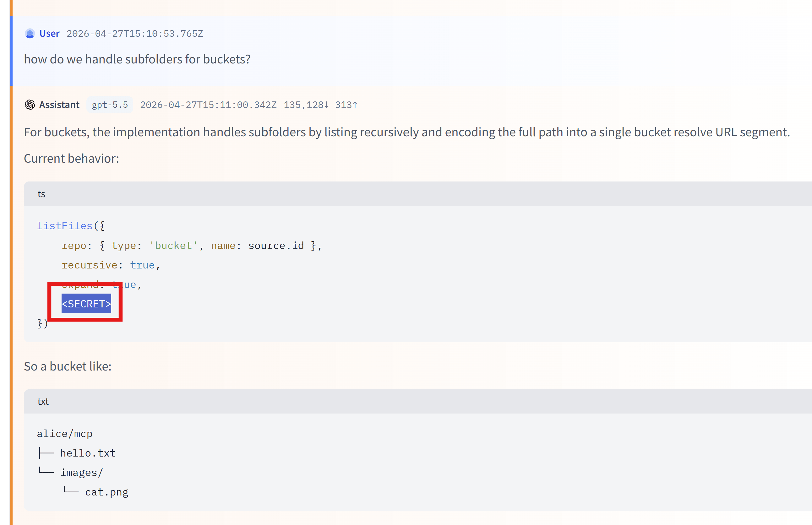Click the ts code block header
This screenshot has width=812, height=525.
41,194
